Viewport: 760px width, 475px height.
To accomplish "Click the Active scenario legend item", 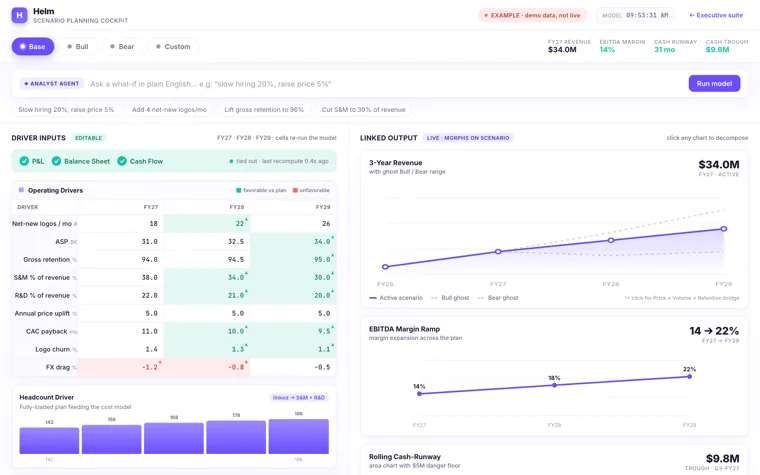I will click(396, 298).
